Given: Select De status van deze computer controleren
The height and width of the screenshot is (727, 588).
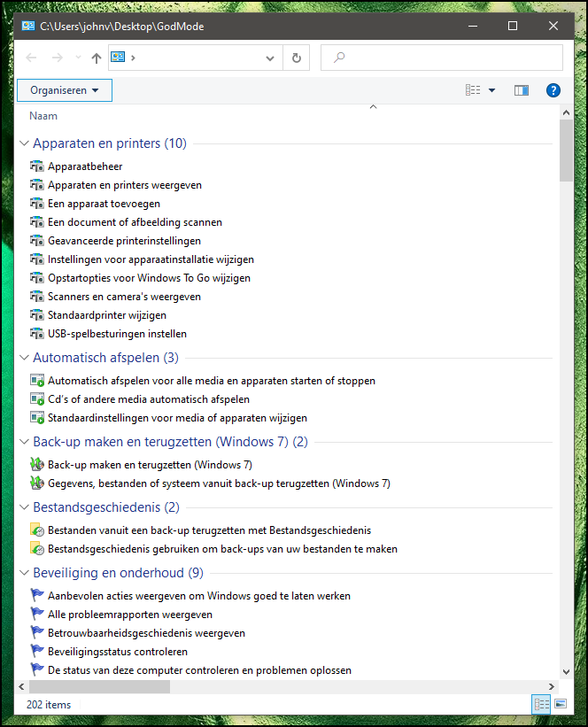Looking at the screenshot, I should [199, 670].
